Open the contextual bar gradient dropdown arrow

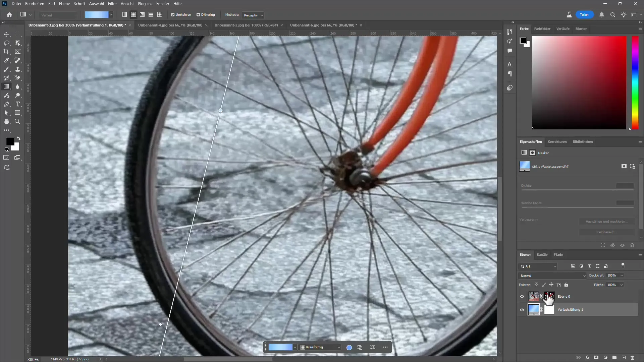295,348
